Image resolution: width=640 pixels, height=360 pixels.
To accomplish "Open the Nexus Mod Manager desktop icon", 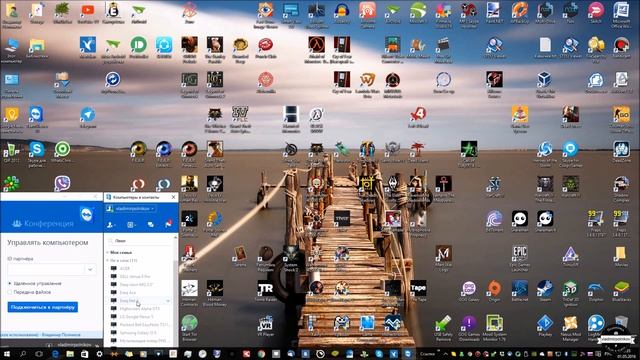I will coord(570,327).
